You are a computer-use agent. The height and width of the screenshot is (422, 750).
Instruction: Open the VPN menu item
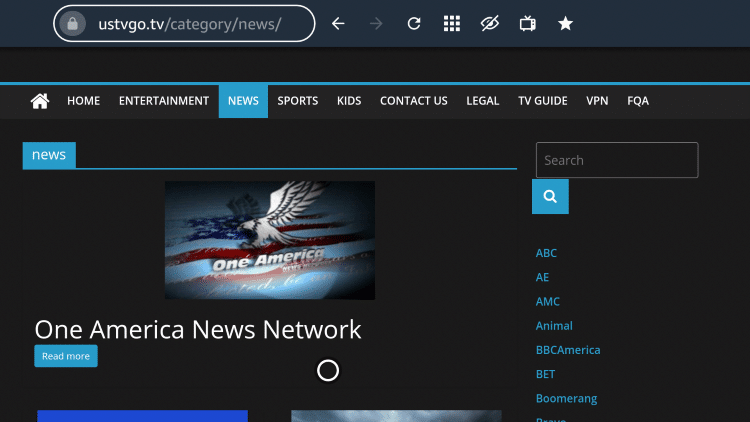(x=597, y=101)
